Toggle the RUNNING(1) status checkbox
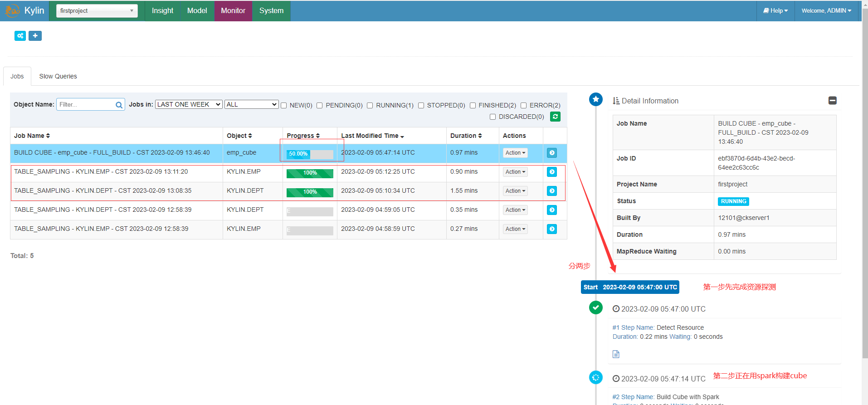The height and width of the screenshot is (405, 868). [x=370, y=105]
